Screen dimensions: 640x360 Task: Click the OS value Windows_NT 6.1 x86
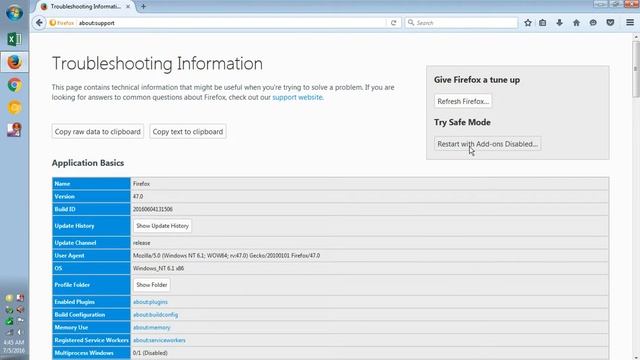[158, 268]
